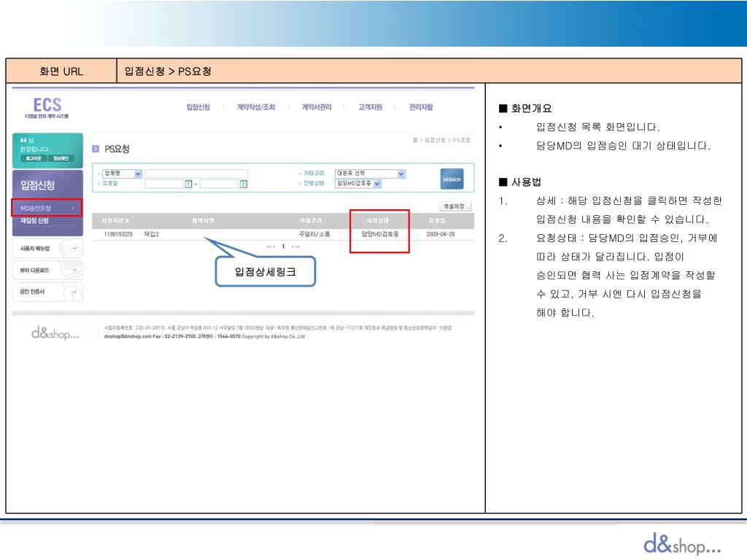Screen dimensions: 747x560
Task: Open the 공인 인증서 link
Action: (47, 292)
